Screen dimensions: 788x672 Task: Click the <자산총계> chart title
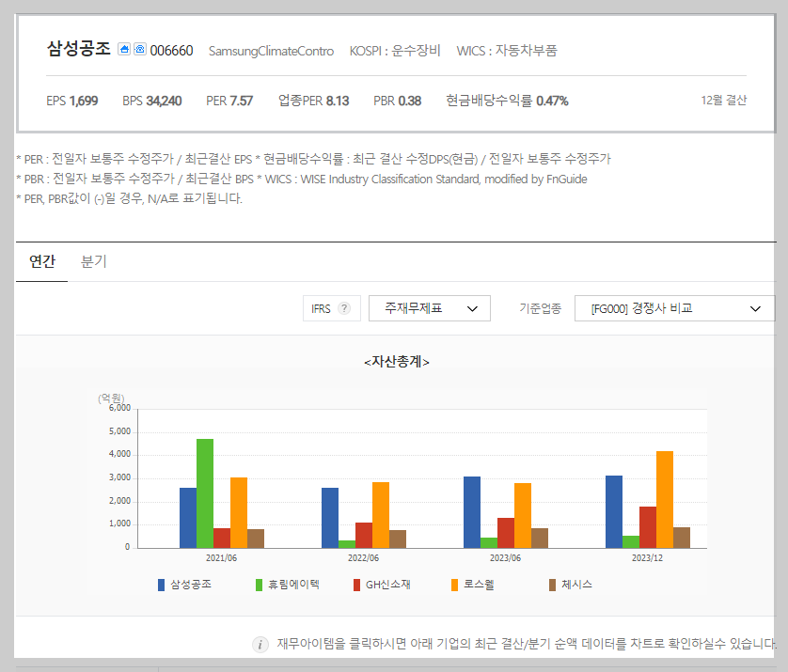tap(397, 362)
